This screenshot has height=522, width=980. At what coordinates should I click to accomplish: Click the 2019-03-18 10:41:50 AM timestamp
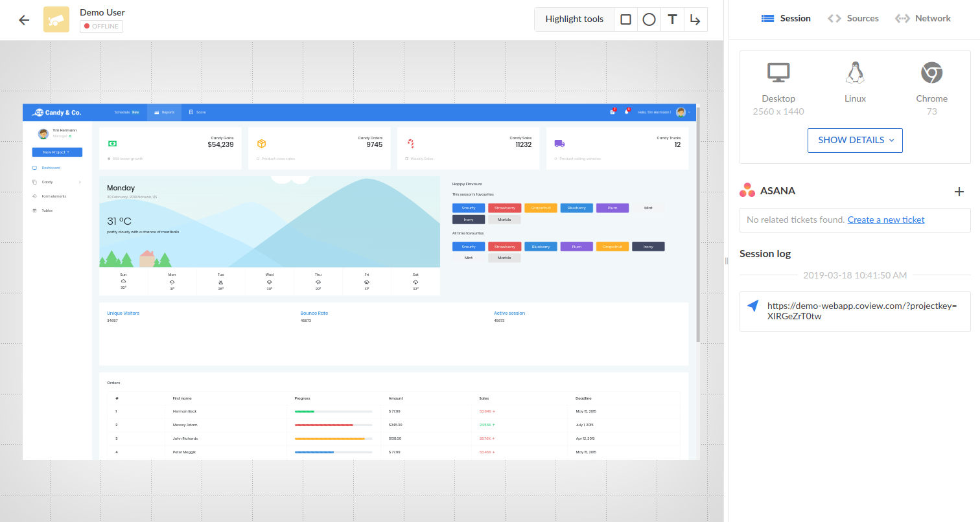(x=855, y=275)
